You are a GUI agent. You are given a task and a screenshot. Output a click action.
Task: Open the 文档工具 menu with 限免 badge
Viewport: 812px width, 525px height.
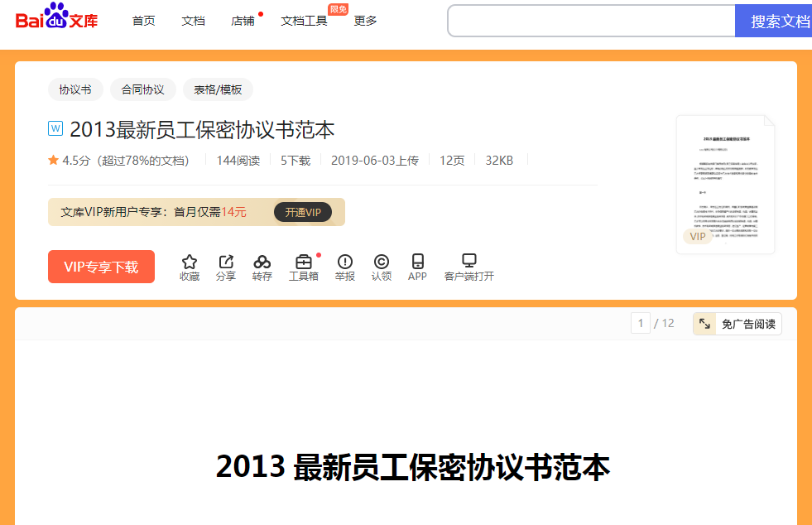click(303, 21)
